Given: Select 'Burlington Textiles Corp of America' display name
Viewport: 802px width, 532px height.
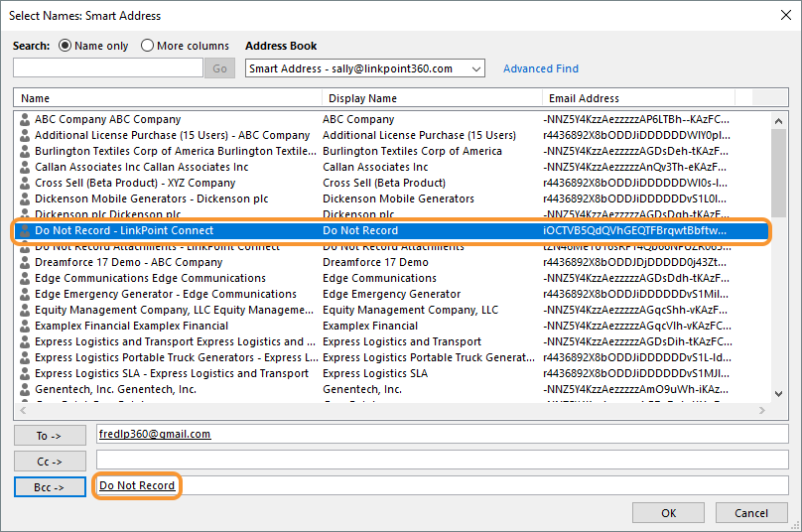Looking at the screenshot, I should [412, 151].
